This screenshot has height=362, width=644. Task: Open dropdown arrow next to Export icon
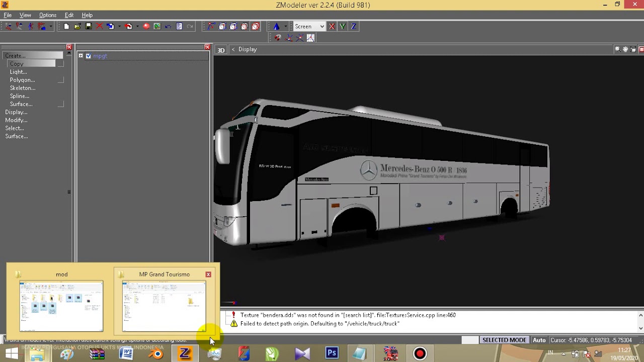[x=137, y=26]
